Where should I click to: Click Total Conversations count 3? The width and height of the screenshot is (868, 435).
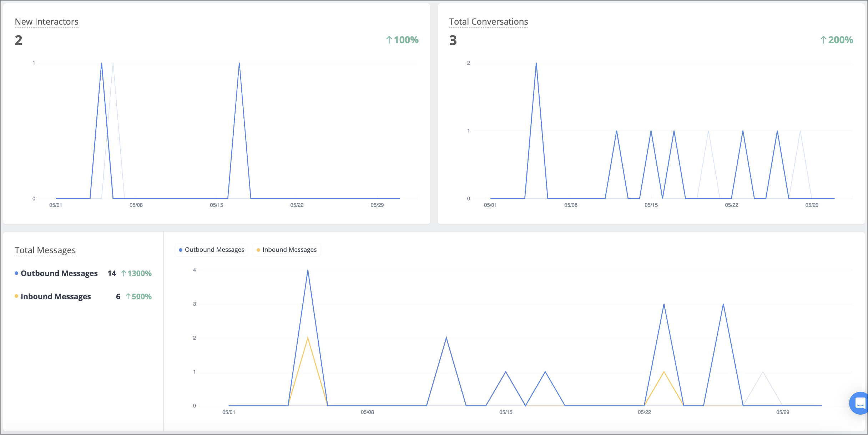(453, 40)
